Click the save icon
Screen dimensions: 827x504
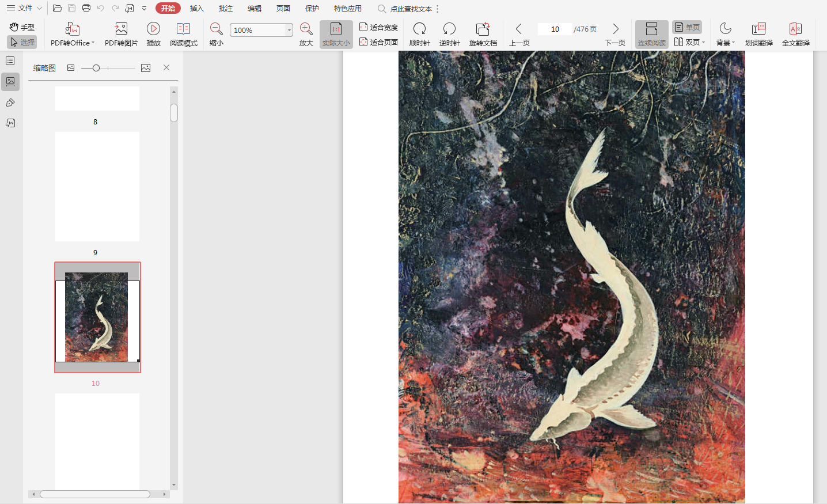pos(72,8)
